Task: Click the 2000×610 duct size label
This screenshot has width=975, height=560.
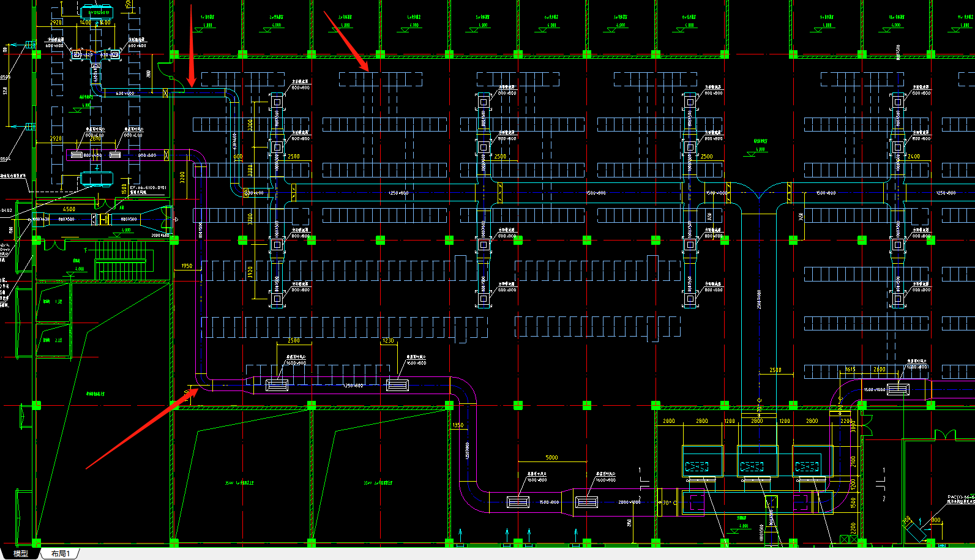Action: (x=160, y=235)
